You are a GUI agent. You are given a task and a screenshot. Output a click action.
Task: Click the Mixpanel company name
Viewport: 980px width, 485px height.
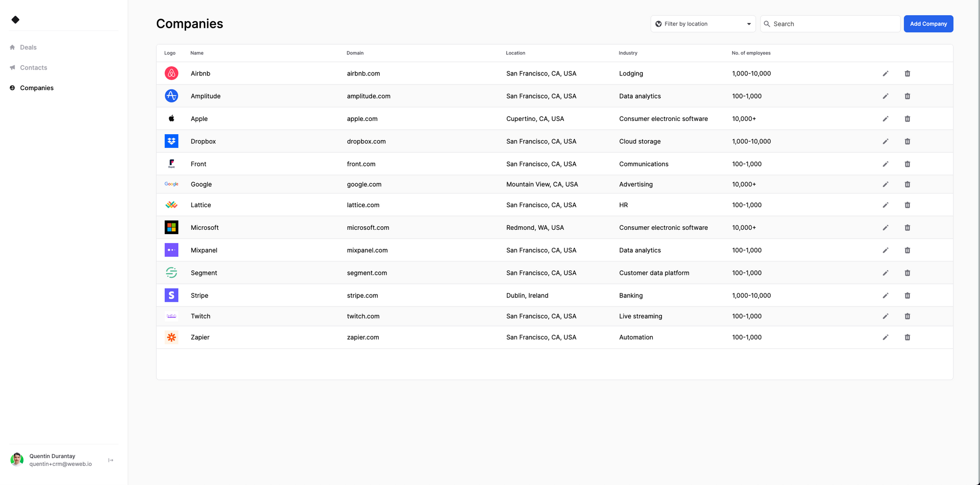204,250
